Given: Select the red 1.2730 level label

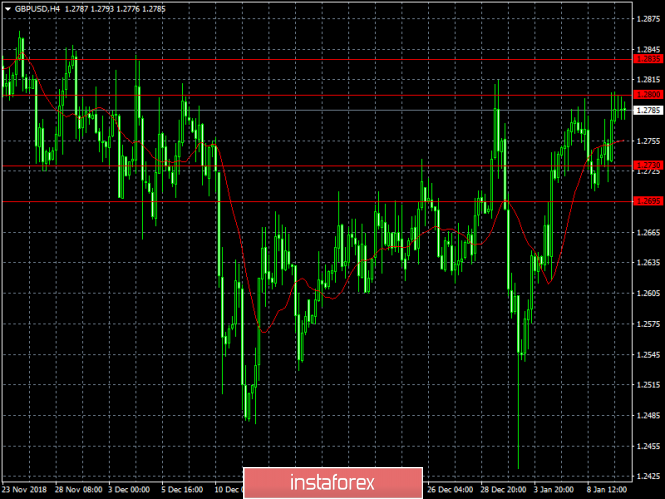Looking at the screenshot, I should [648, 165].
